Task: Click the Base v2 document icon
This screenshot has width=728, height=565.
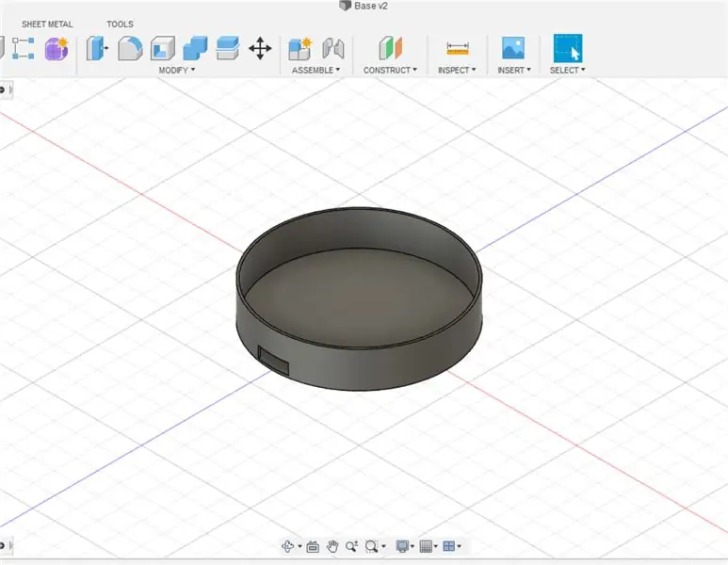Action: pos(345,6)
